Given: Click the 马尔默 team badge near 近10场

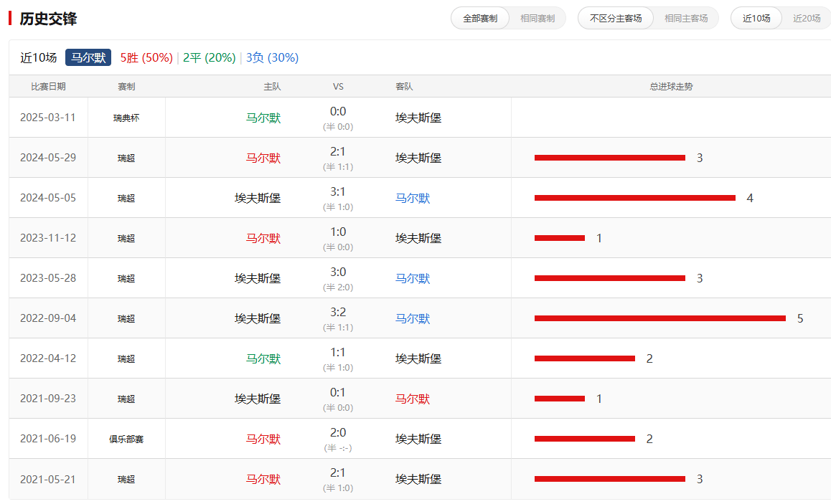Looking at the screenshot, I should click(x=88, y=57).
